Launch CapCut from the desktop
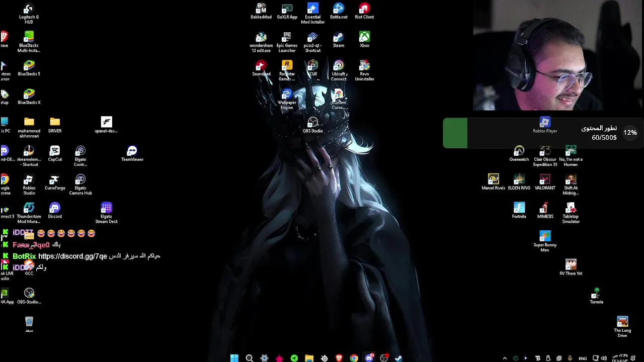Viewport: 644px width, 362px height. (55, 154)
